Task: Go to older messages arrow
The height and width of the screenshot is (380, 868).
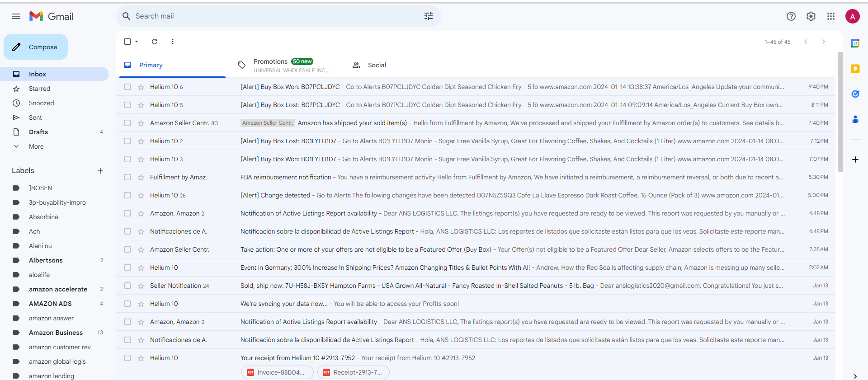Action: click(824, 42)
